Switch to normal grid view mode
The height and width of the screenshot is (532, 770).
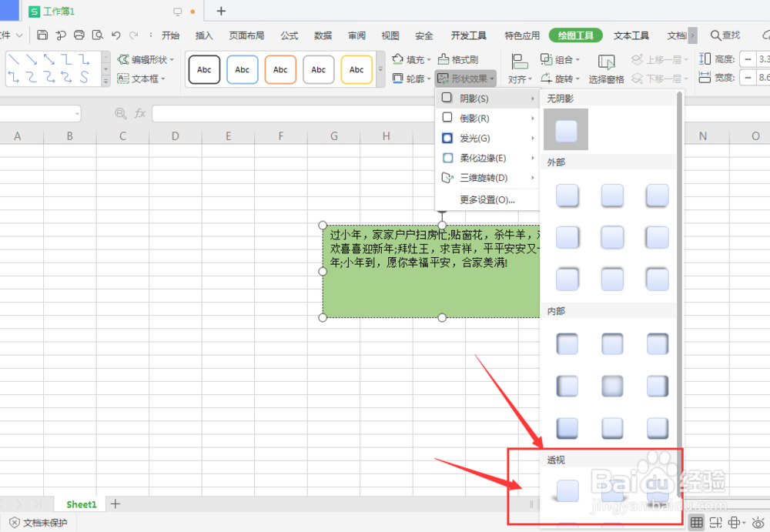click(x=696, y=522)
